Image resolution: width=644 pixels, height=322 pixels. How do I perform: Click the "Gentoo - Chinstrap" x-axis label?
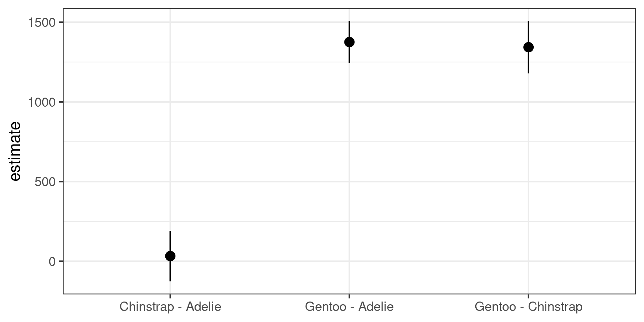coord(528,307)
